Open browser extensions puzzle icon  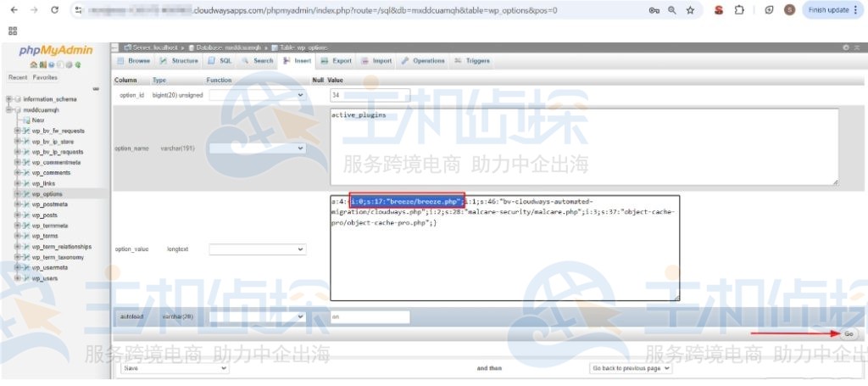(x=739, y=10)
